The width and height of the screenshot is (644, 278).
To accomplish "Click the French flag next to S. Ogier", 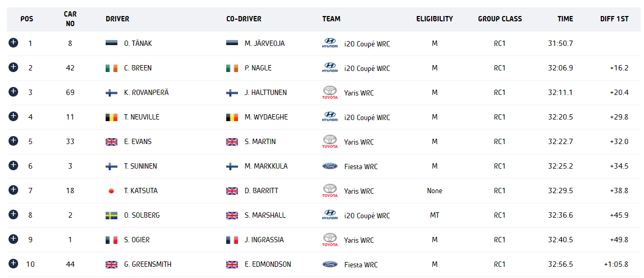I will [x=112, y=240].
